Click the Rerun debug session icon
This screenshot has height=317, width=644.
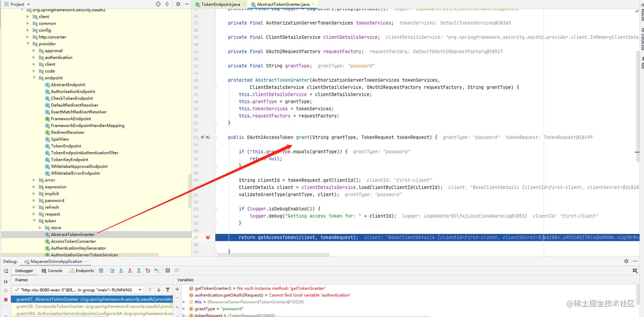(x=6, y=271)
